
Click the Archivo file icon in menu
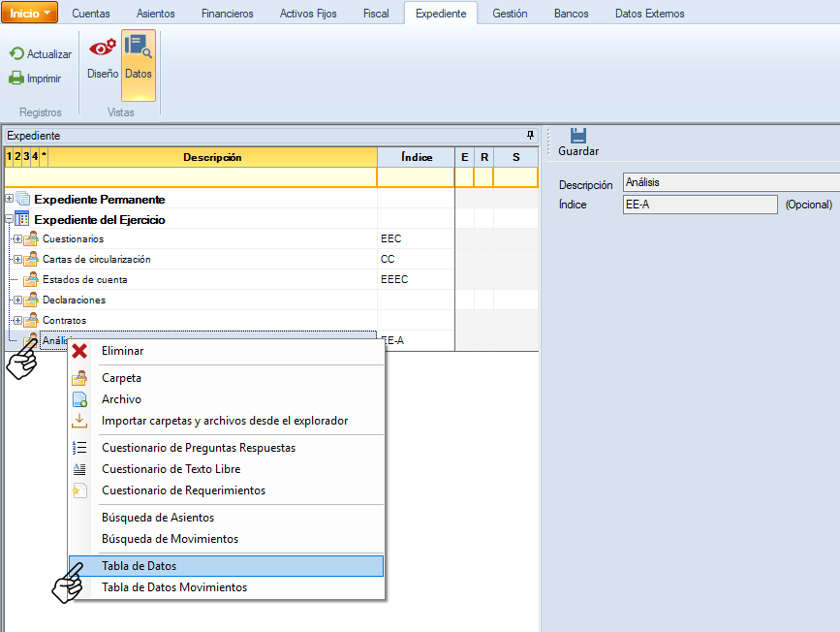pos(79,399)
